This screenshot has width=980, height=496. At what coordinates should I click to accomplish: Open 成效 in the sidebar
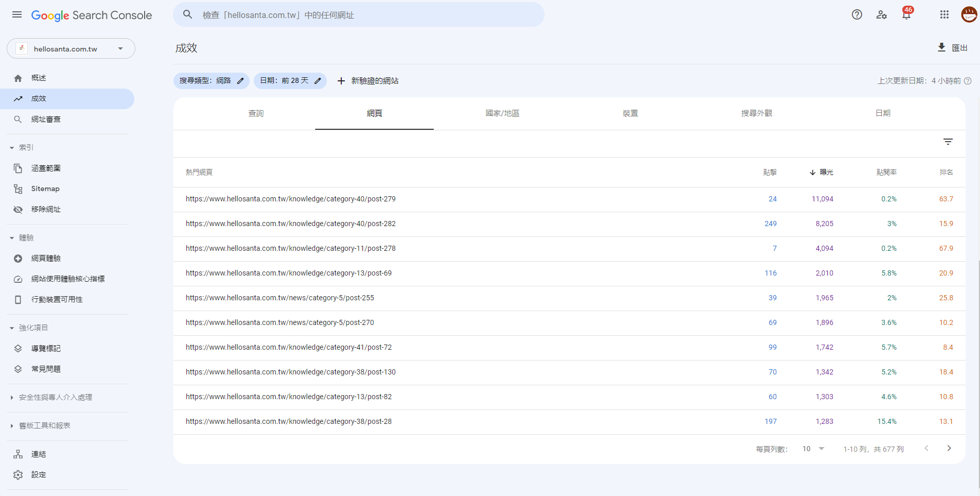(67, 99)
